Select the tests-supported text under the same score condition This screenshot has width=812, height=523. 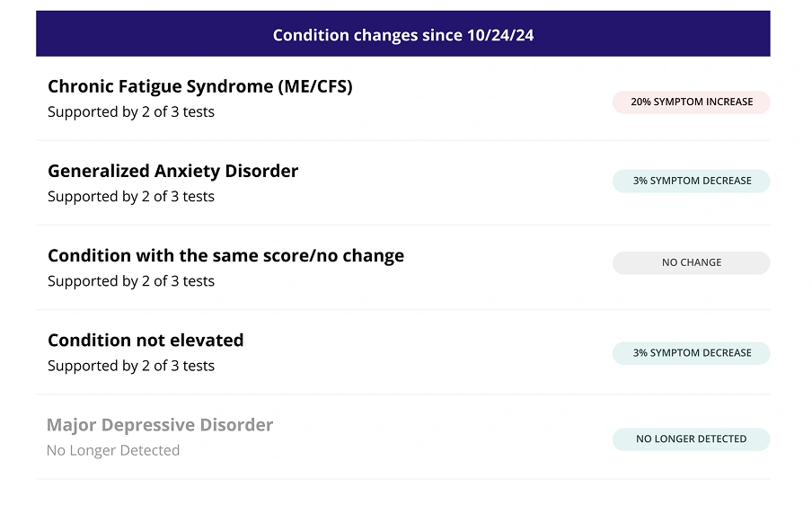(x=131, y=281)
